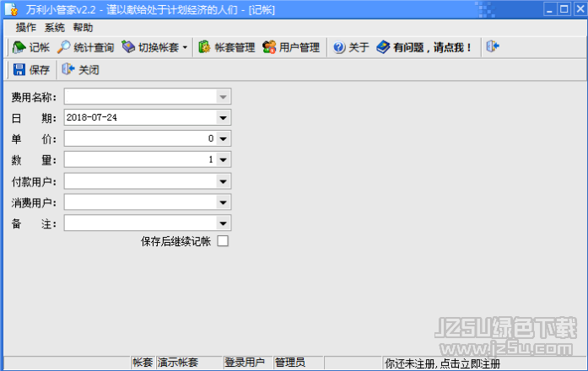Click the 关闭 door icon in second toolbar
588x371 pixels.
point(68,69)
